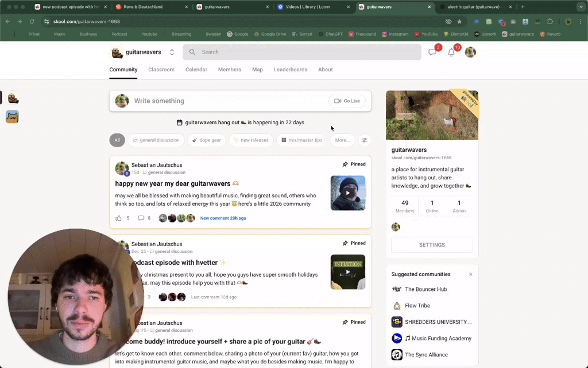Click the browser back arrow
Viewport: 588px width, 368px height.
pos(8,21)
